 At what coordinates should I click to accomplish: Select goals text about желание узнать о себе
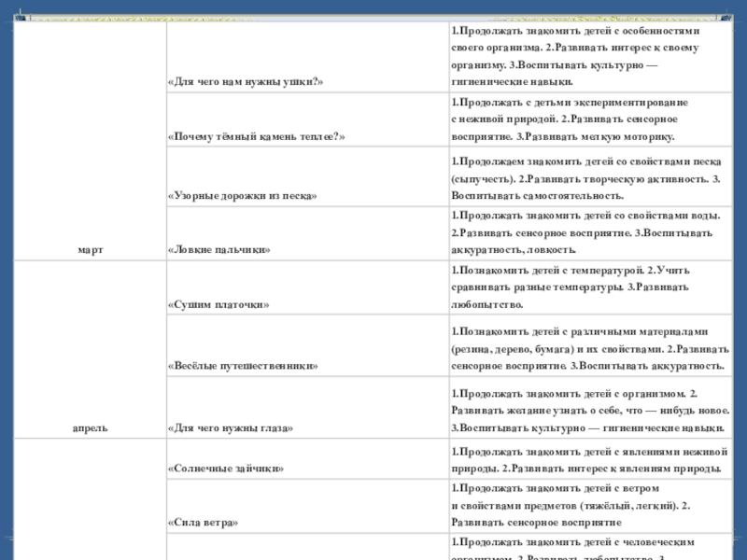click(x=590, y=411)
